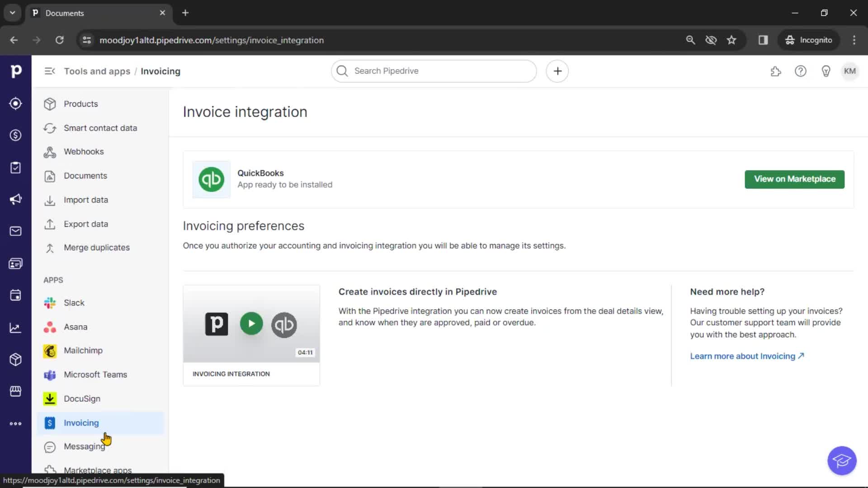
Task: Click the invoicing integration video thumbnail
Action: click(251, 324)
